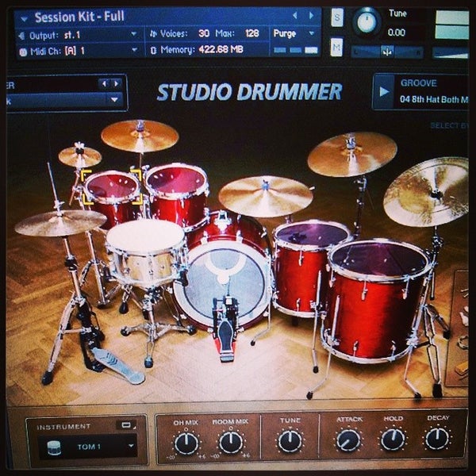The width and height of the screenshot is (476, 476).
Task: Toggle the Mute (M) button
Action: pyautogui.click(x=337, y=47)
